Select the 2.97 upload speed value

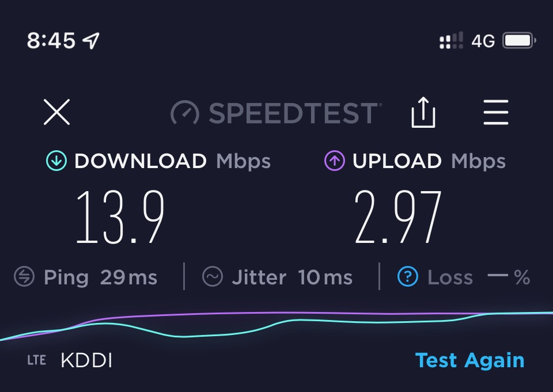[x=398, y=217]
